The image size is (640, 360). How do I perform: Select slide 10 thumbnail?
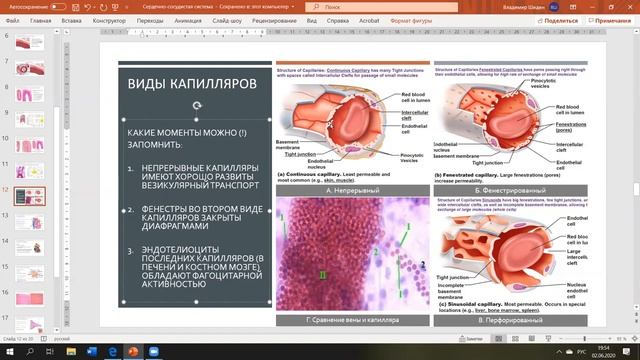tap(29, 146)
